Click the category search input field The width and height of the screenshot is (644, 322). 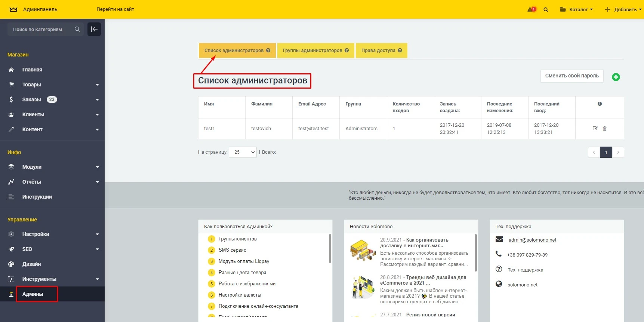(x=41, y=29)
